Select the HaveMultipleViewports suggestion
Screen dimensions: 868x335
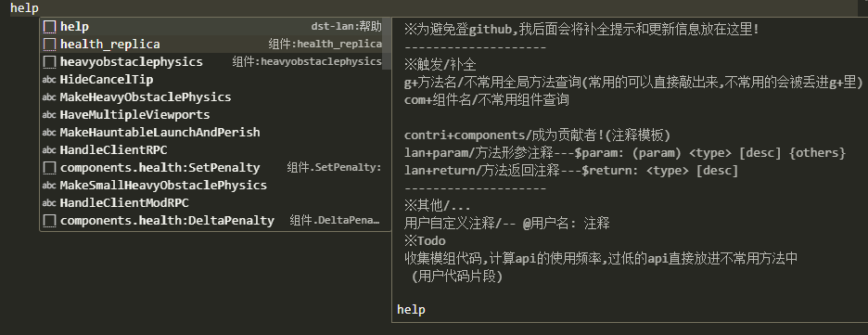pos(213,115)
